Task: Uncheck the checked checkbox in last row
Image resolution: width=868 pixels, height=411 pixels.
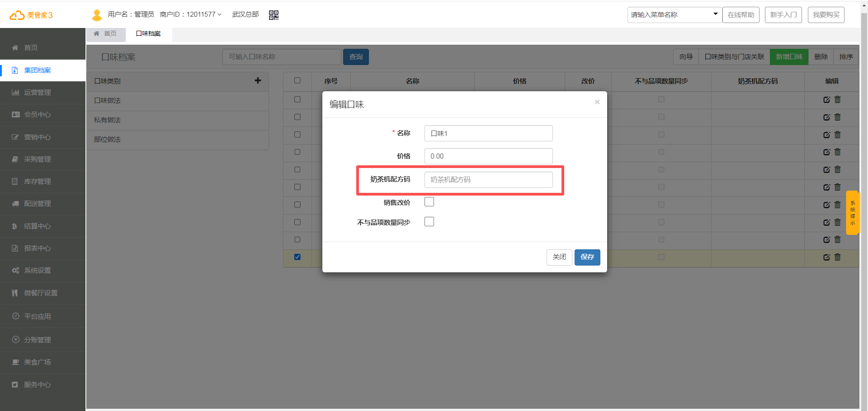Action: tap(297, 257)
